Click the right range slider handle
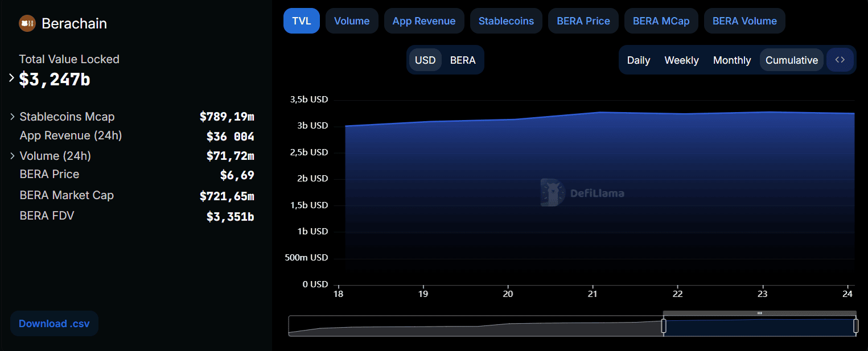The image size is (868, 351). (x=856, y=326)
